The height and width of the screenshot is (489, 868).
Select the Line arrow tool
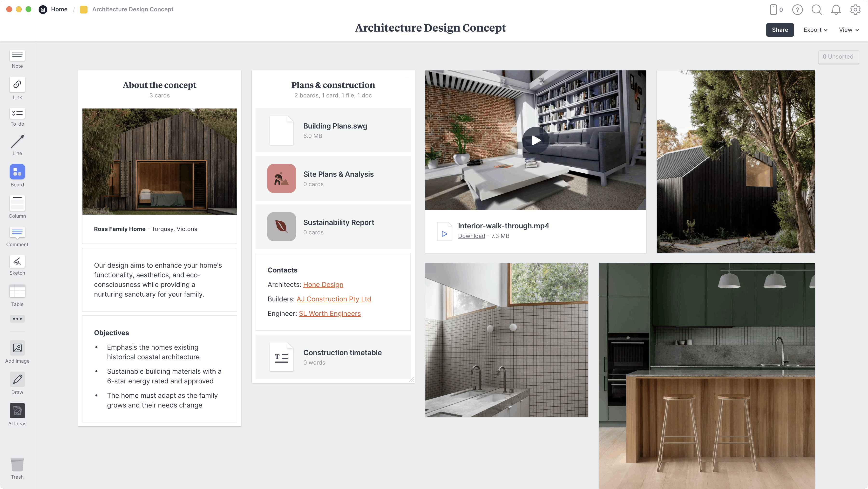[x=17, y=142]
